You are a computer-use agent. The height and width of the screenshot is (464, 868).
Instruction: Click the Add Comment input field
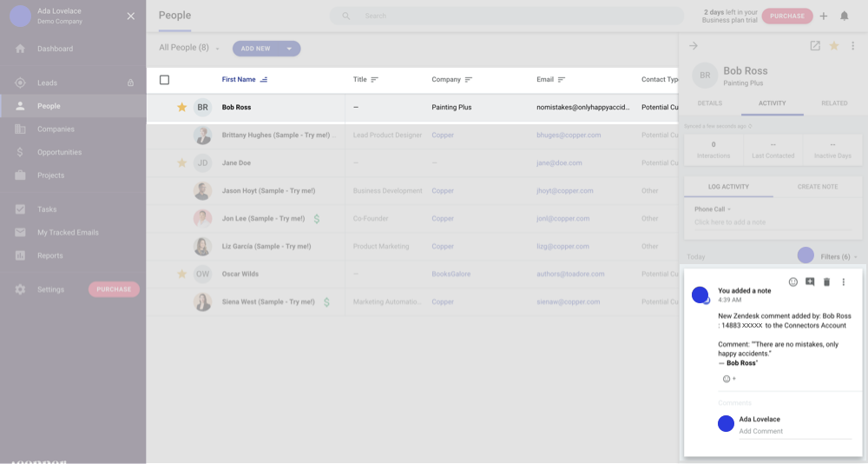tap(793, 431)
